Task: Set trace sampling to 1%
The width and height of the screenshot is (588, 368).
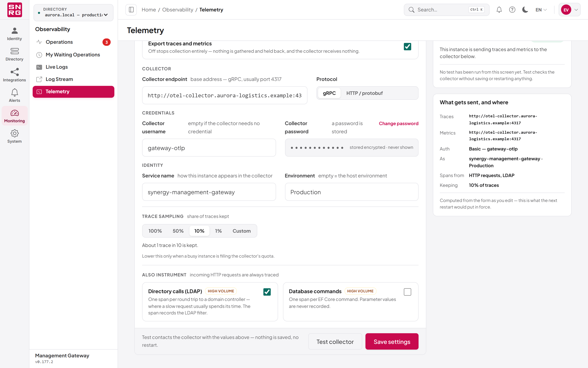Action: (218, 231)
